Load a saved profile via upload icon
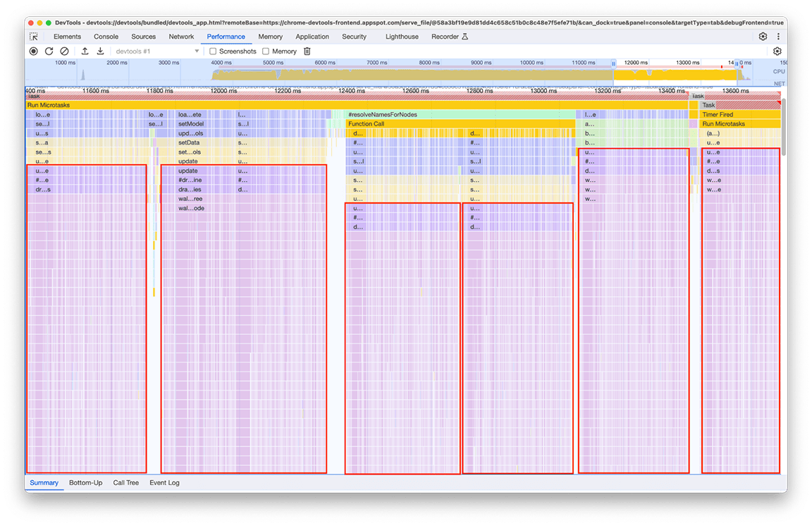The image size is (812, 526). (84, 51)
